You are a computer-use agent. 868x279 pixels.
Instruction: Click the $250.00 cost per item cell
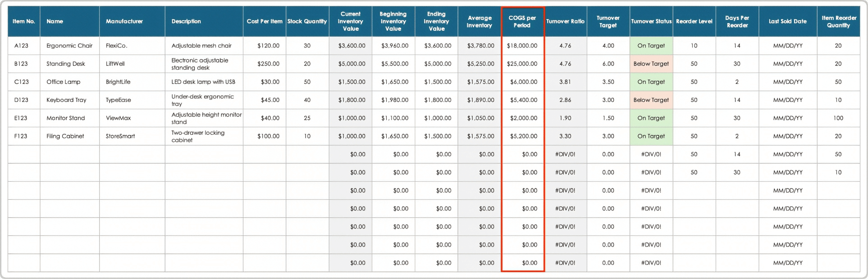point(268,64)
